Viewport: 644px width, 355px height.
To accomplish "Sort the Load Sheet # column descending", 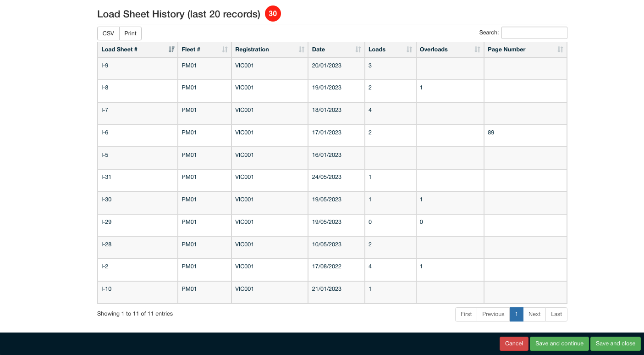I will tap(171, 49).
